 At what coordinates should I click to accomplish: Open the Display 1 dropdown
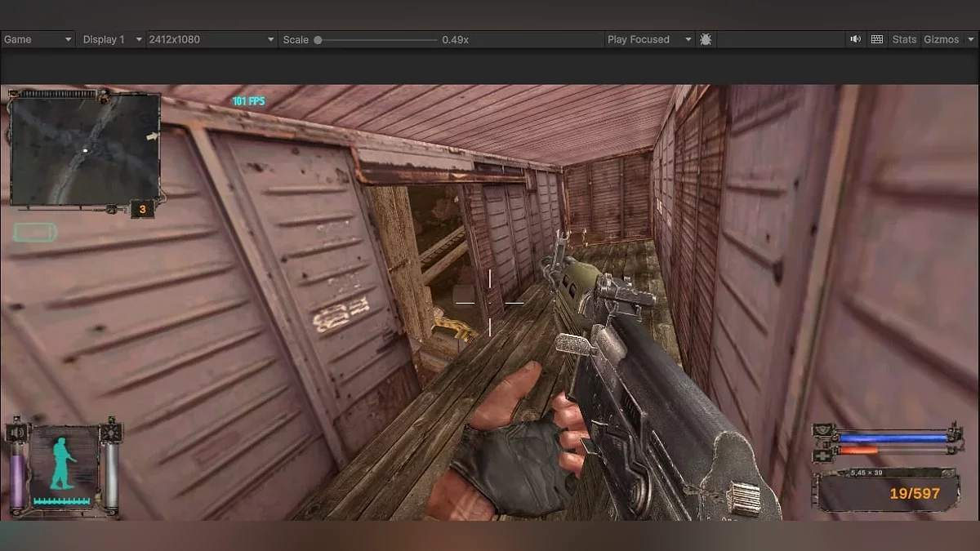point(112,39)
